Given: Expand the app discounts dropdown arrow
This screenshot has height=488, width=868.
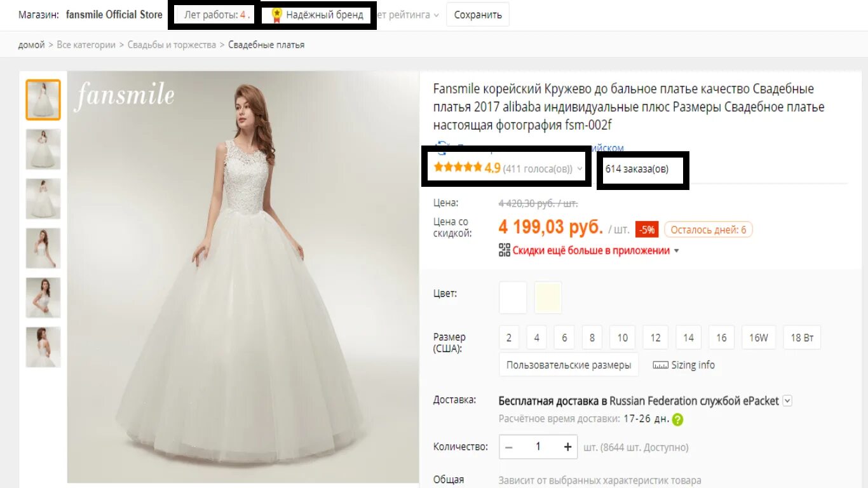Looking at the screenshot, I should coord(677,251).
